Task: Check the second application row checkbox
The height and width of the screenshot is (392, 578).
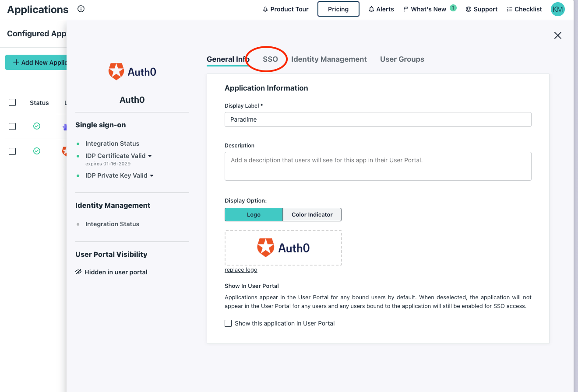Action: [x=12, y=151]
